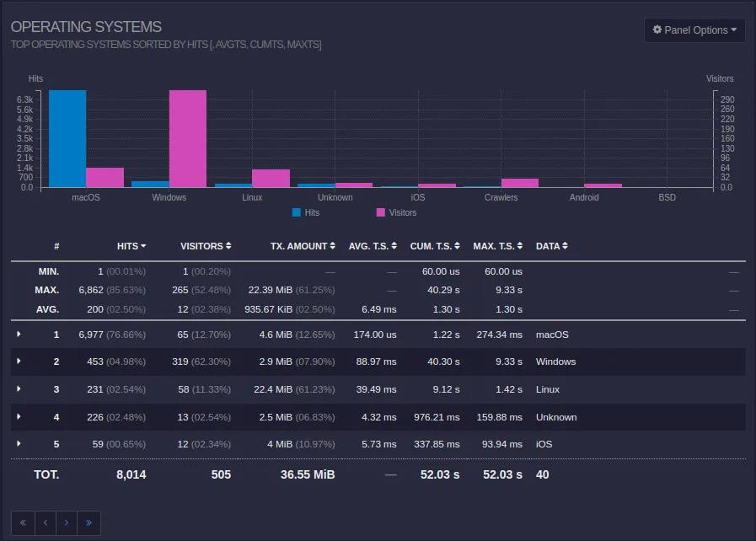Click the sort arrow beside HITS header
Viewport: 756px width, 541px height.
click(x=143, y=246)
